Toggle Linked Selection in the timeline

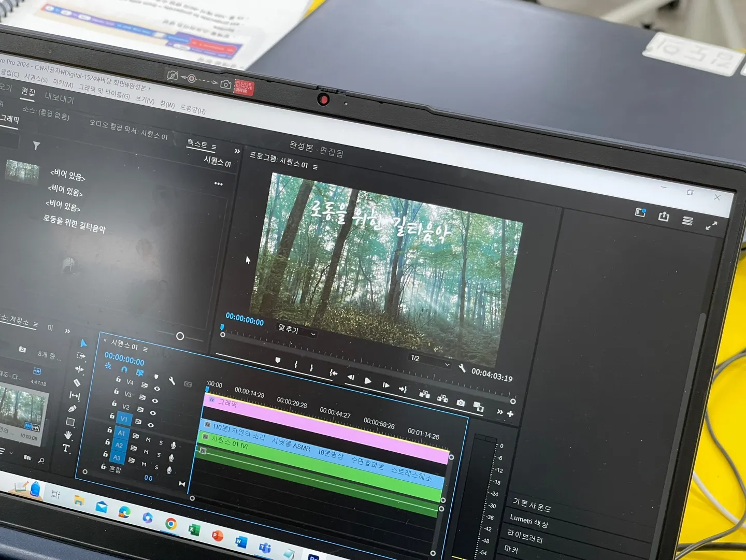pos(140,373)
